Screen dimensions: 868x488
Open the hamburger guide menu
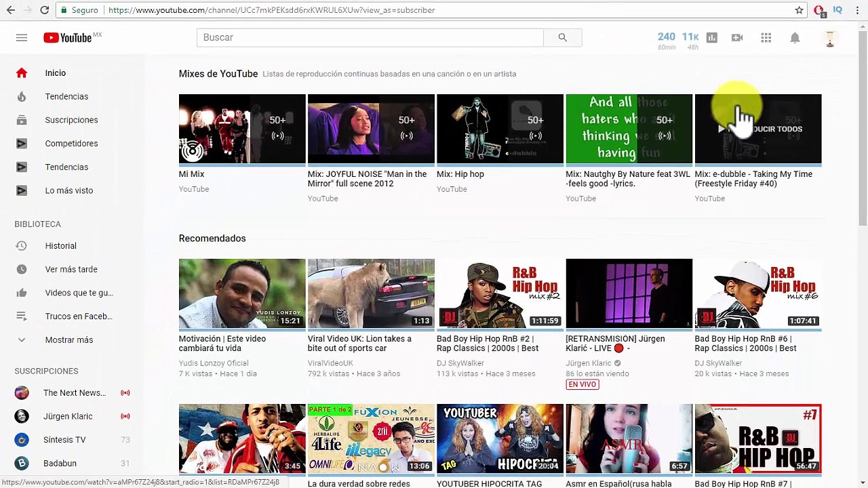tap(22, 38)
